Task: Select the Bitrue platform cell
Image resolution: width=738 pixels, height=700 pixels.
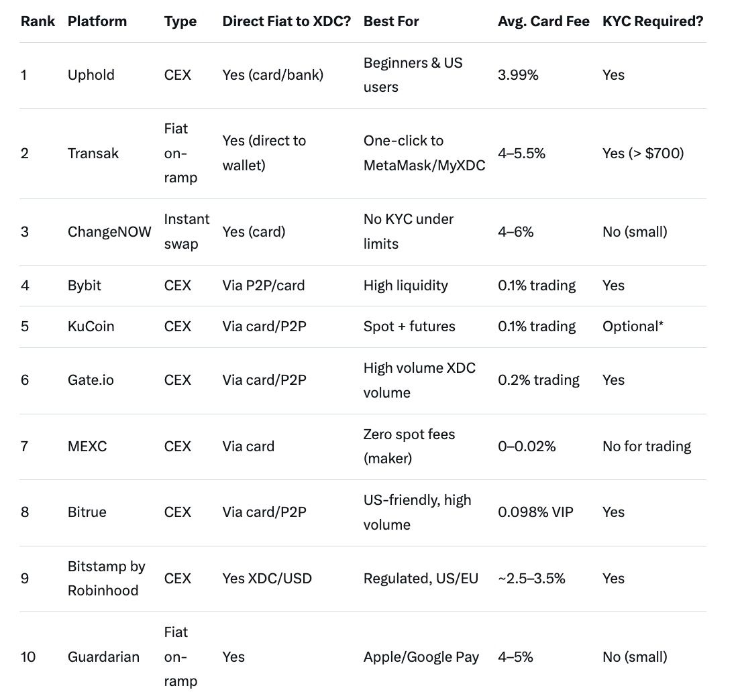Action: coord(87,512)
